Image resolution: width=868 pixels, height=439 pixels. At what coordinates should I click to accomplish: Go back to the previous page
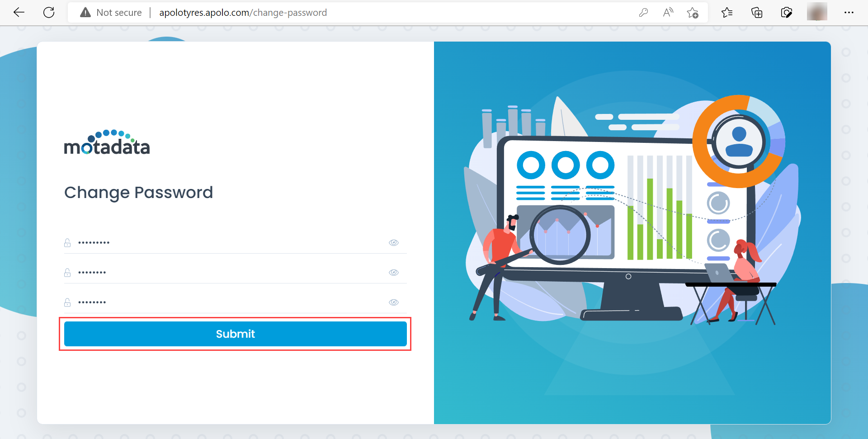click(x=19, y=13)
